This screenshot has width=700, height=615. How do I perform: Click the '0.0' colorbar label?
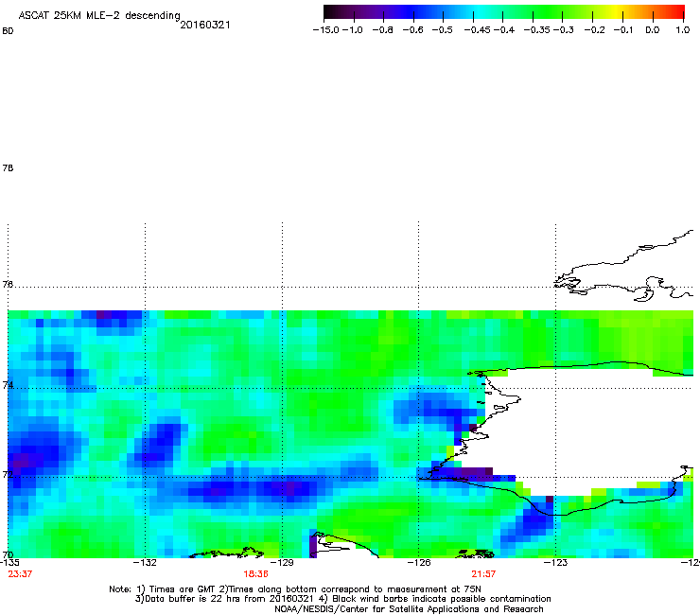[x=653, y=30]
